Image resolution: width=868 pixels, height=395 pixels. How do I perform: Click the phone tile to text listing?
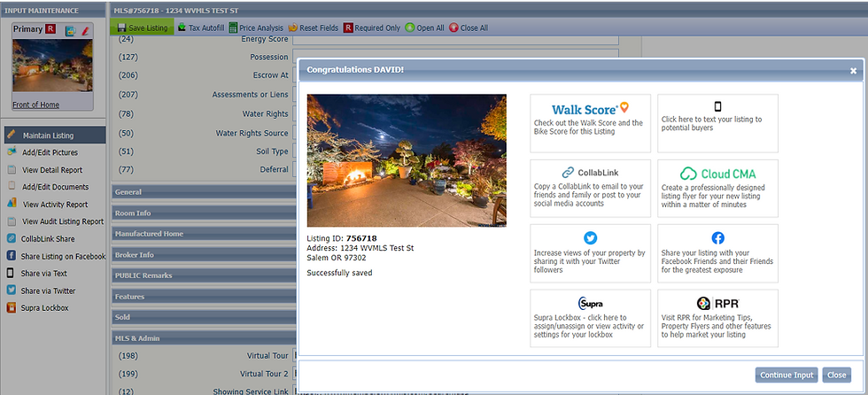(717, 123)
